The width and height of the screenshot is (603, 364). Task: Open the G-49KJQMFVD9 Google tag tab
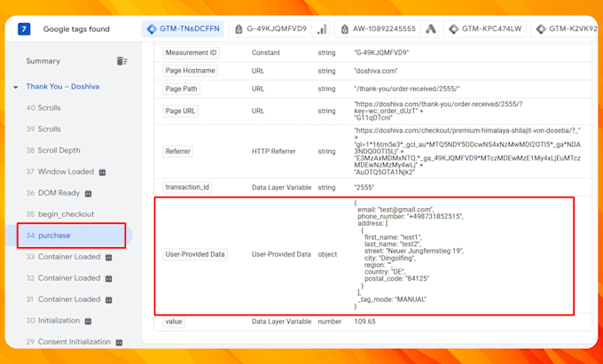tap(278, 29)
